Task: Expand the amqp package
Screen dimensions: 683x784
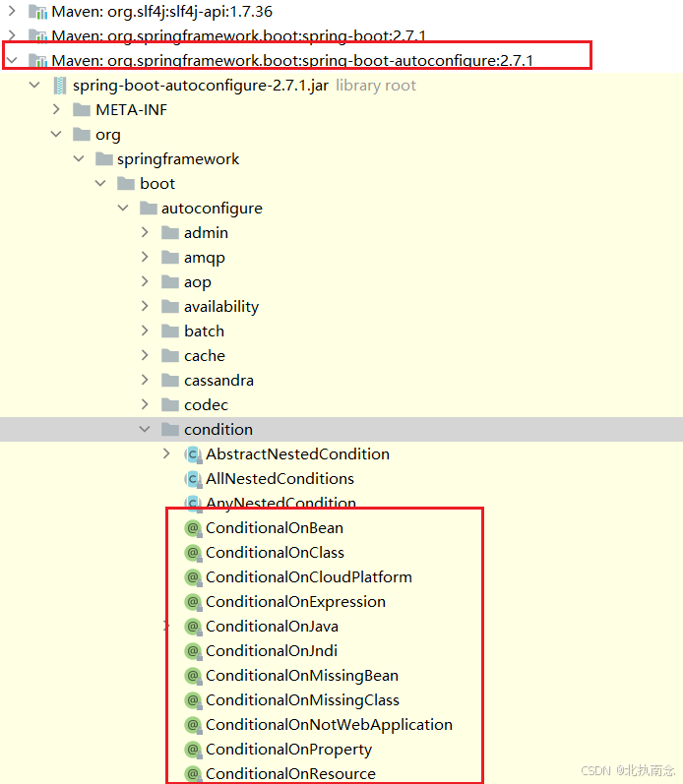Action: (145, 257)
